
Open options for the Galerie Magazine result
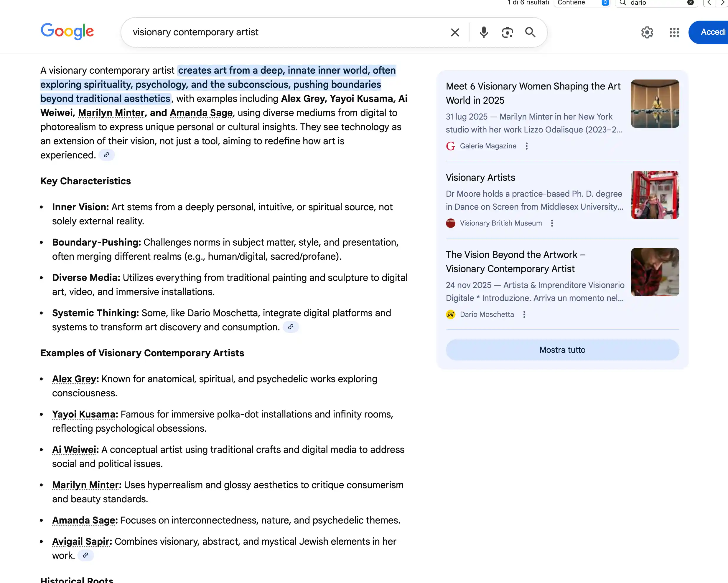pos(526,146)
